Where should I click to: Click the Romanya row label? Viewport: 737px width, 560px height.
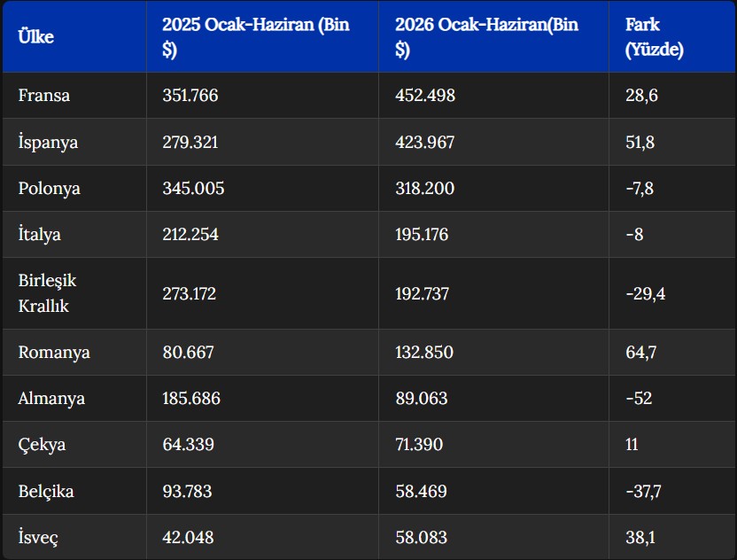(54, 352)
